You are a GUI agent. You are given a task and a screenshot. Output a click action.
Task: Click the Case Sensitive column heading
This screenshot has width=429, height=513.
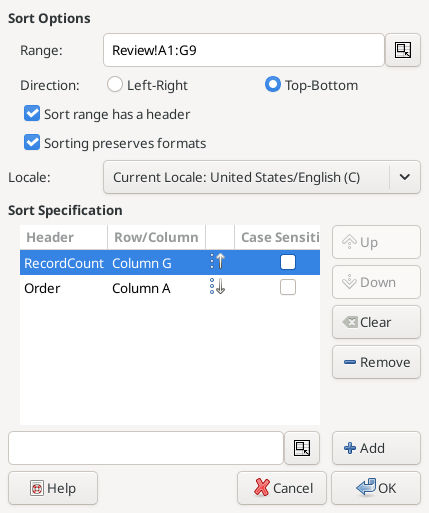pyautogui.click(x=277, y=237)
